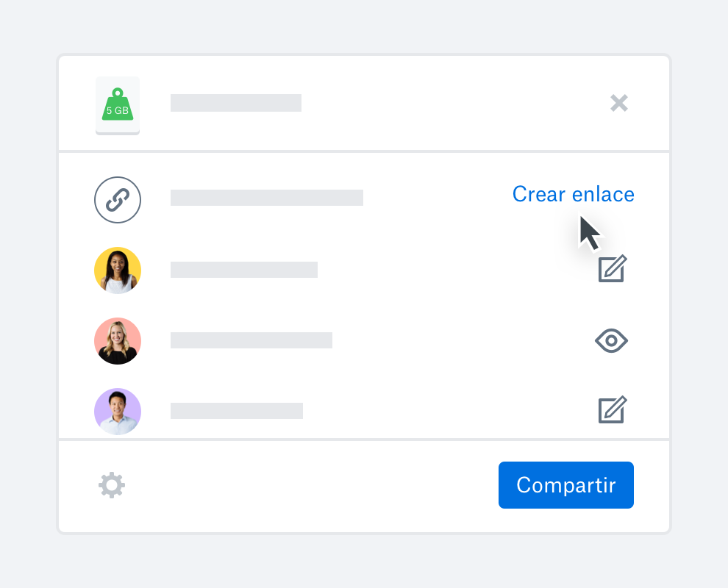Screen dimensions: 728x588
Task: Click the 5 GB file weight icon
Action: pyautogui.click(x=118, y=105)
